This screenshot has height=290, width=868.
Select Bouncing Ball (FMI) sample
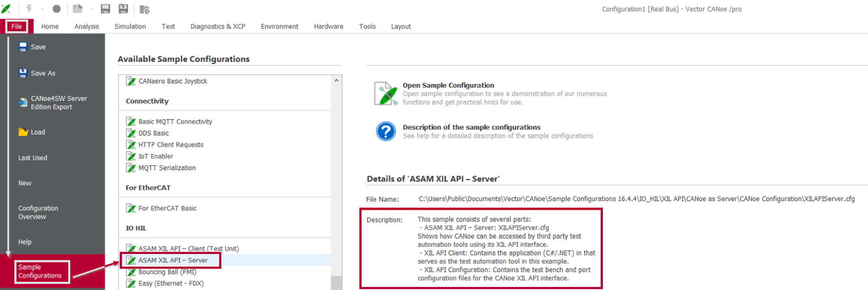(168, 272)
